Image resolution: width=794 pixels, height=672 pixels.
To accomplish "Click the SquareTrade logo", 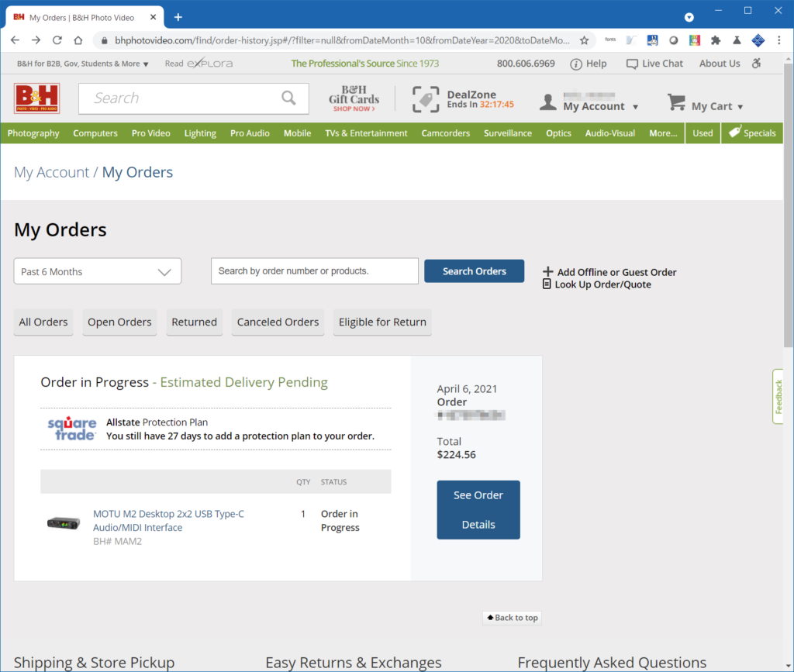I will 72,429.
